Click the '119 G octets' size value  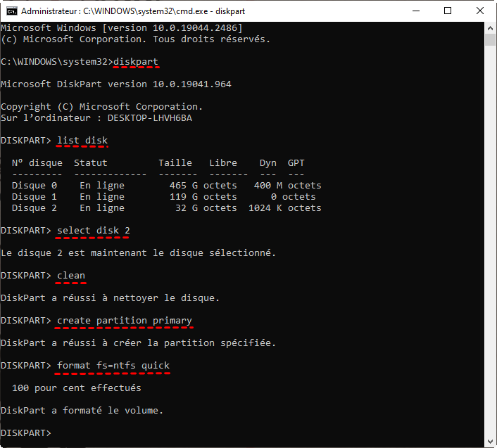click(203, 197)
